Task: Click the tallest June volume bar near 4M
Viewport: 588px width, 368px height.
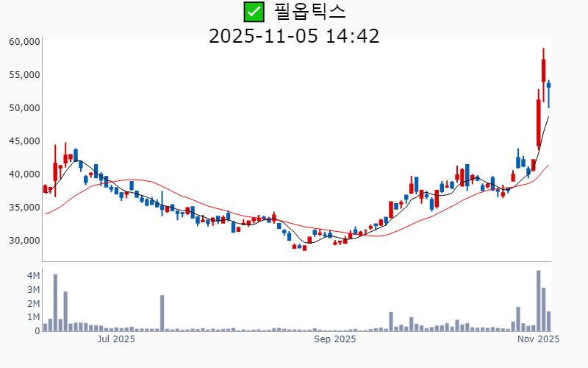Action: (55, 302)
